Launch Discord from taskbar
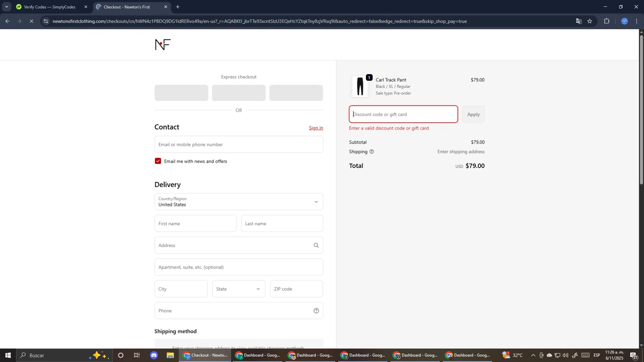Viewport: 644px width, 362px height. point(154,356)
